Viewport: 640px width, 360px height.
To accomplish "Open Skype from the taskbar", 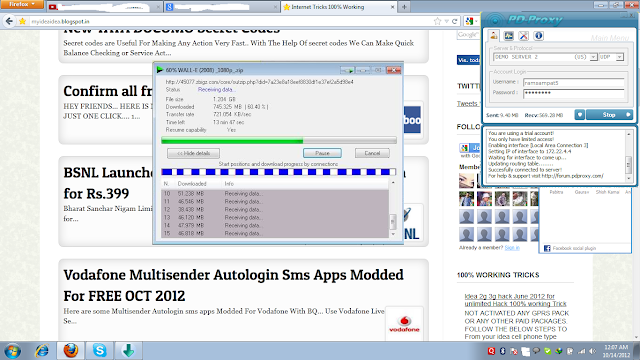I will tap(99, 351).
